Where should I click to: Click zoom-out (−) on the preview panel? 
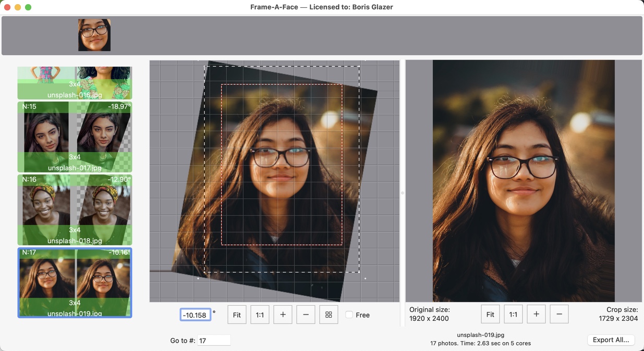(559, 314)
